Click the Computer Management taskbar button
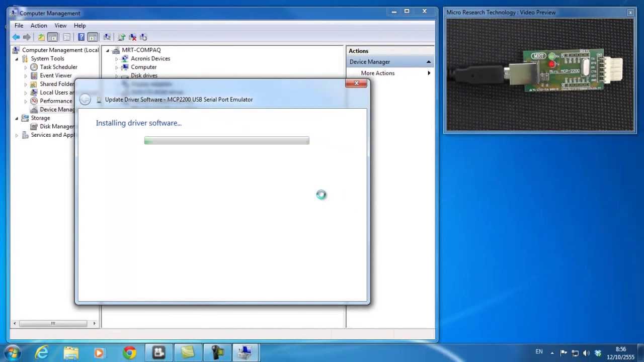The height and width of the screenshot is (362, 644). [x=246, y=352]
